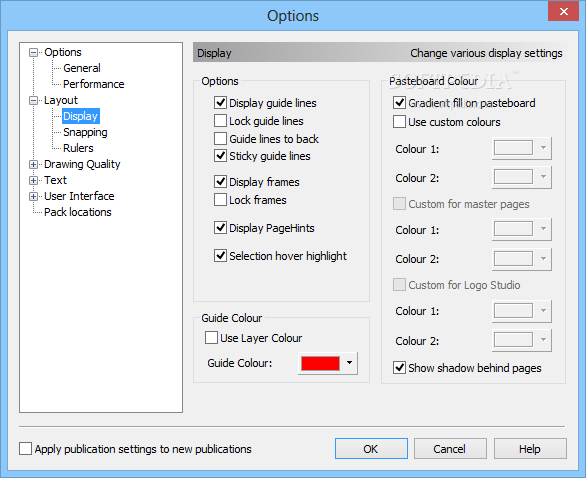Select Pack locations in the tree
The image size is (586, 478).
pos(78,212)
